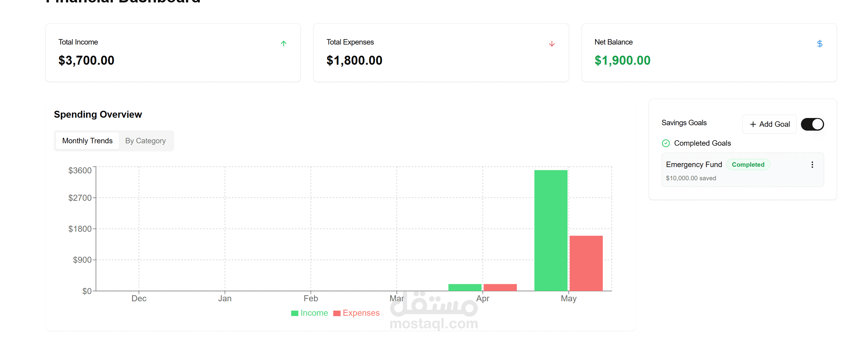868x338 pixels.
Task: Switch to the By Category tab
Action: [x=145, y=141]
